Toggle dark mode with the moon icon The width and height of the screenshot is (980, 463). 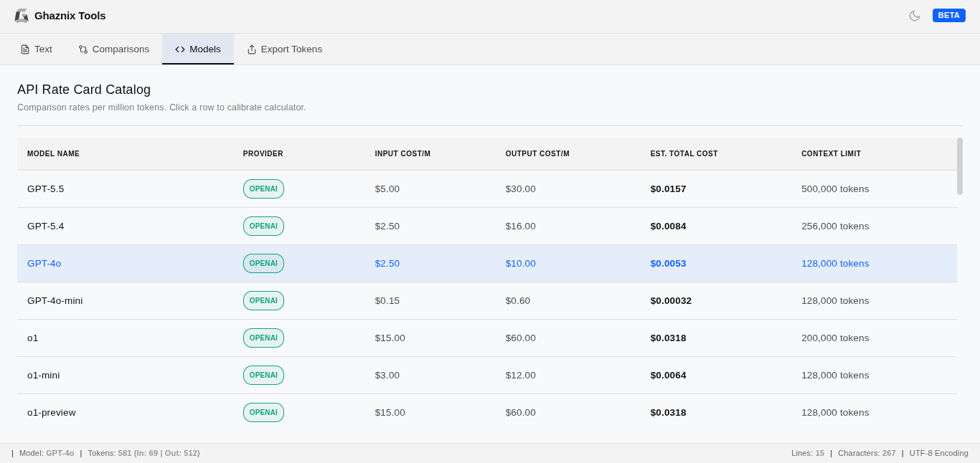point(915,16)
